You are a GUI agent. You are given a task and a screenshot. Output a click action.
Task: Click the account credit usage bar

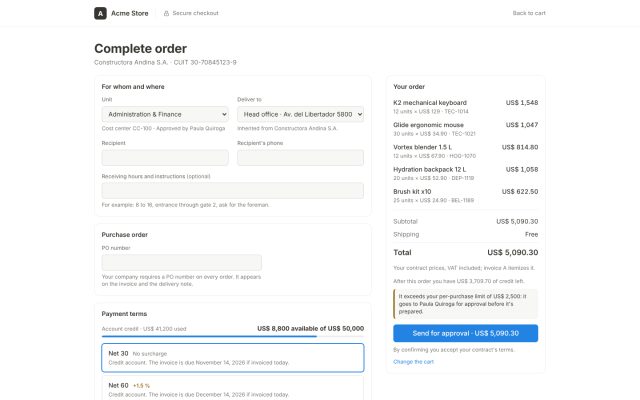point(233,336)
